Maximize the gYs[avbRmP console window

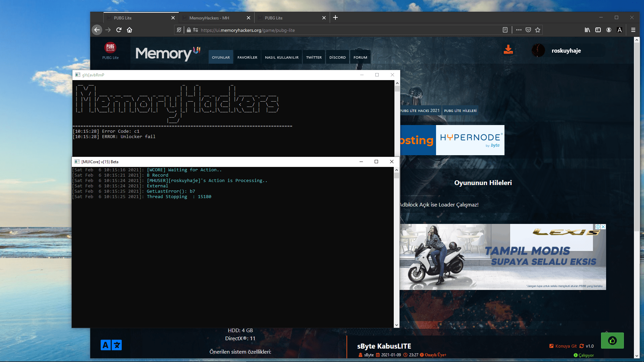click(377, 75)
